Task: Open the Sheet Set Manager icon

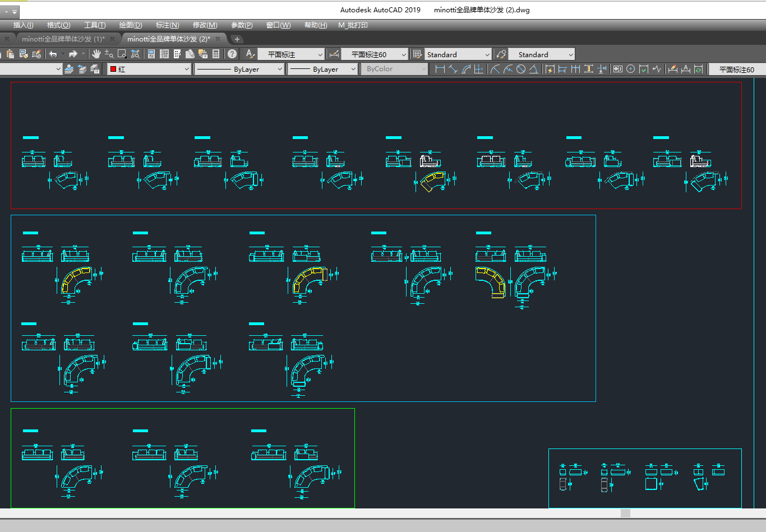Action: 190,54
